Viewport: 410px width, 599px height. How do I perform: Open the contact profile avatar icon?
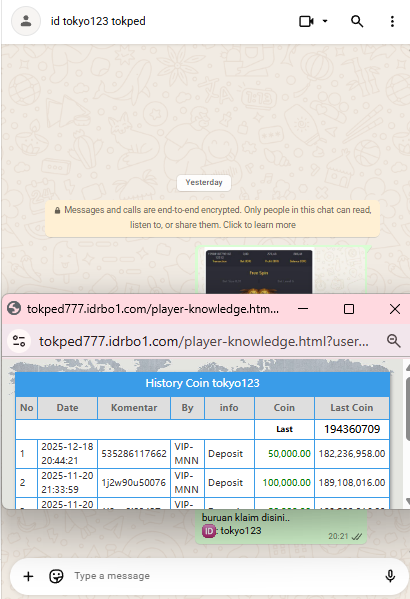pyautogui.click(x=26, y=21)
